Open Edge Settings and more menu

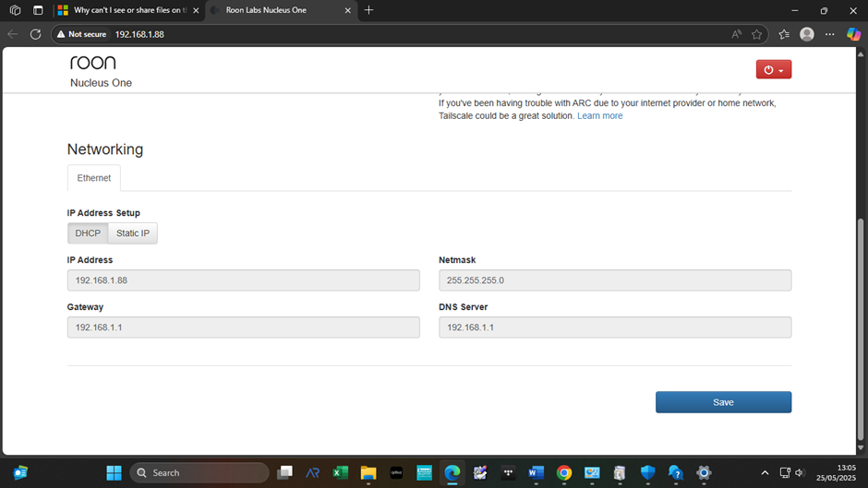[830, 34]
